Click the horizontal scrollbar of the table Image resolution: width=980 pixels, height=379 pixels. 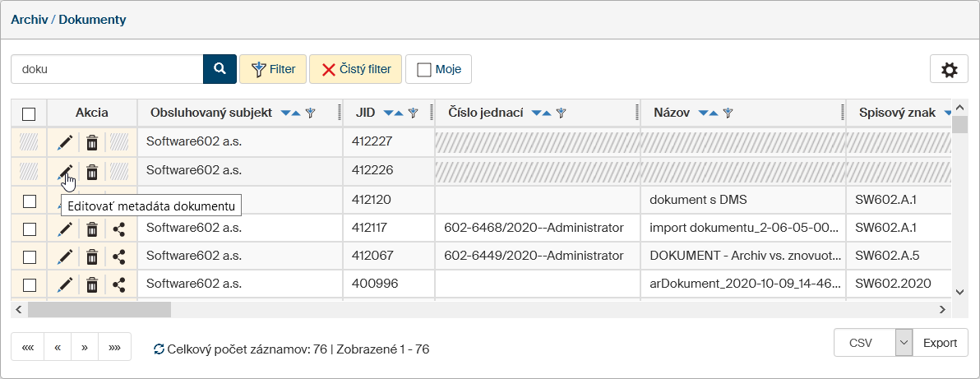pyautogui.click(x=99, y=310)
